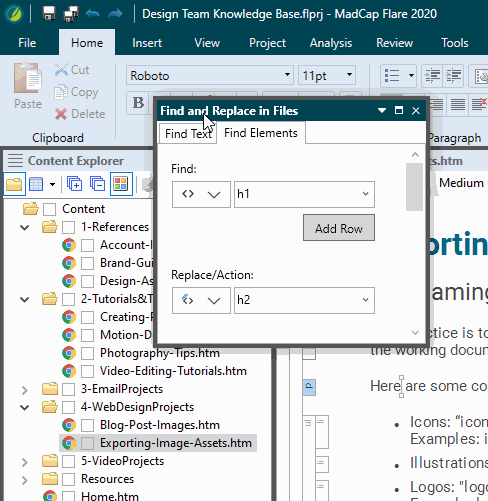The image size is (488, 501).
Task: Delete using the red X icon
Action: (61, 114)
